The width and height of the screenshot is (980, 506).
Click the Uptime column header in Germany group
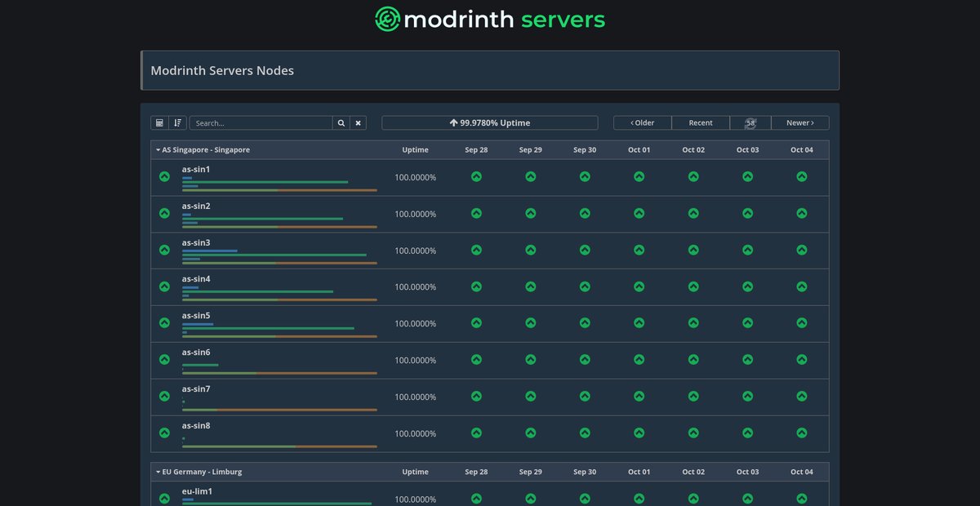click(x=416, y=472)
